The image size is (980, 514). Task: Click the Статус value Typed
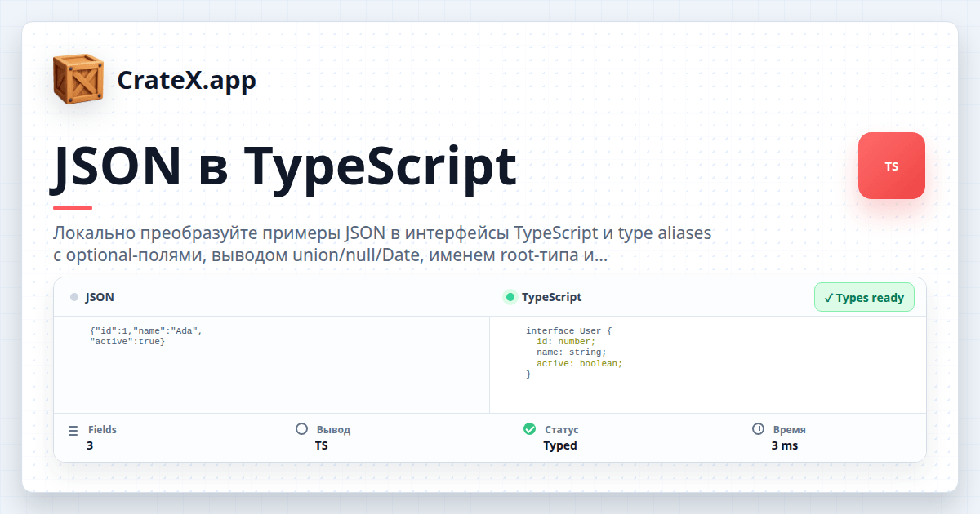560,445
